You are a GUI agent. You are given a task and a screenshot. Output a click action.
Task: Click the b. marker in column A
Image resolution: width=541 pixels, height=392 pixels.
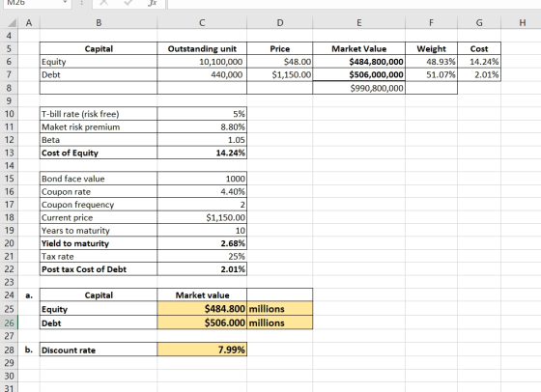[29, 350]
